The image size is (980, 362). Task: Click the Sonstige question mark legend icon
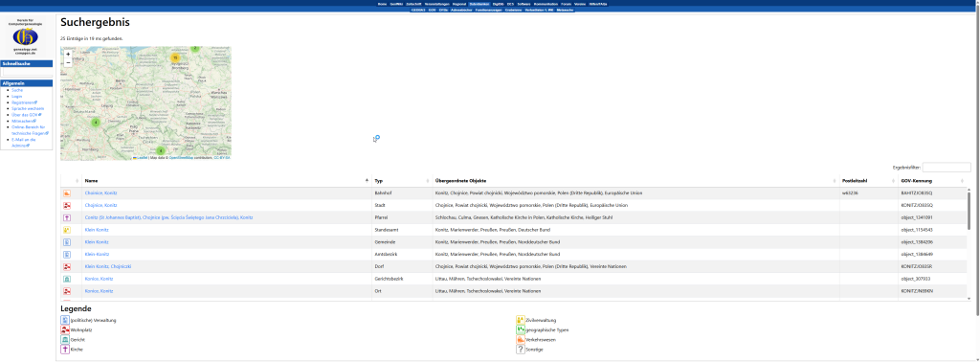[520, 350]
